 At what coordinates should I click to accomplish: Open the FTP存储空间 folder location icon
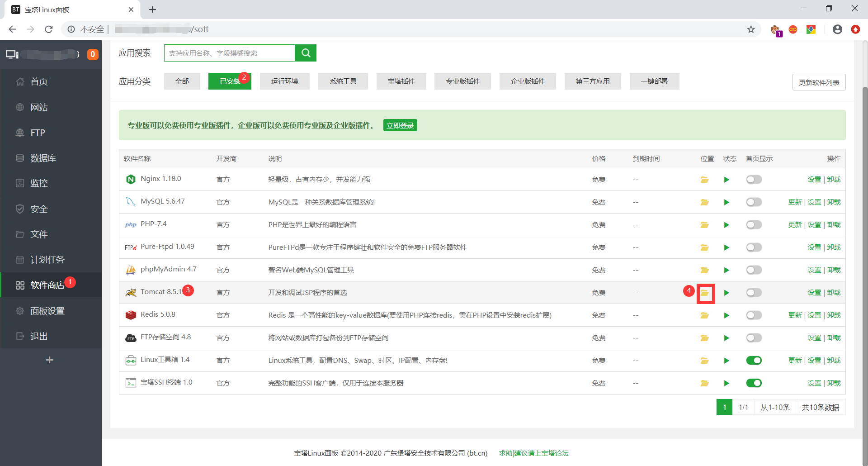pos(704,338)
